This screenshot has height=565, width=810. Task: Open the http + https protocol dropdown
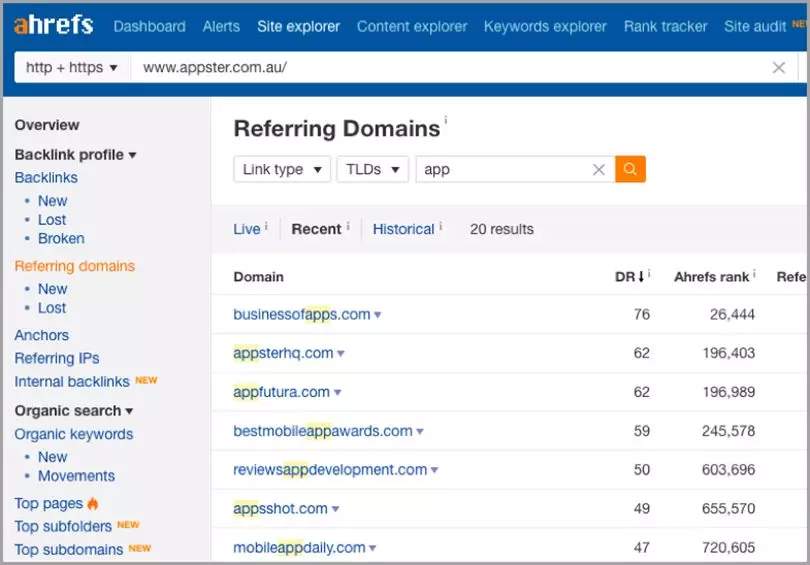pos(71,67)
